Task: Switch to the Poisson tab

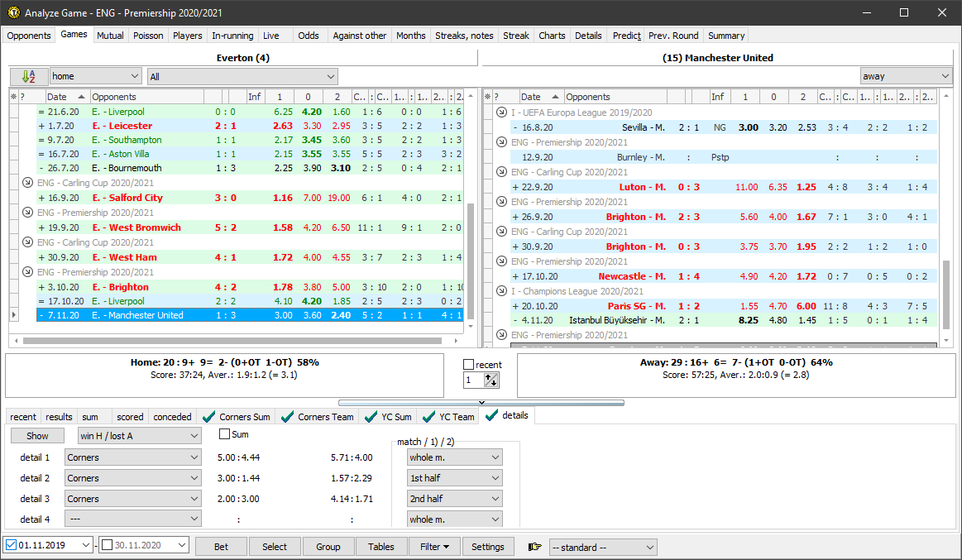Action: coord(148,36)
